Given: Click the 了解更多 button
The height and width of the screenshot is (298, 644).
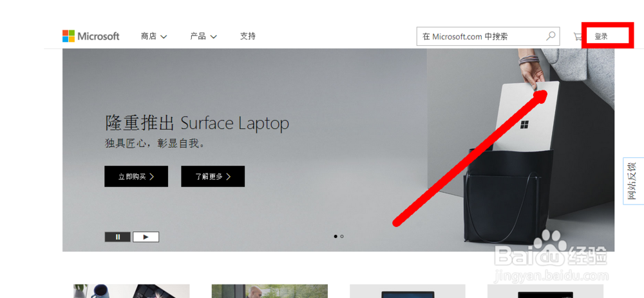Looking at the screenshot, I should [x=213, y=176].
